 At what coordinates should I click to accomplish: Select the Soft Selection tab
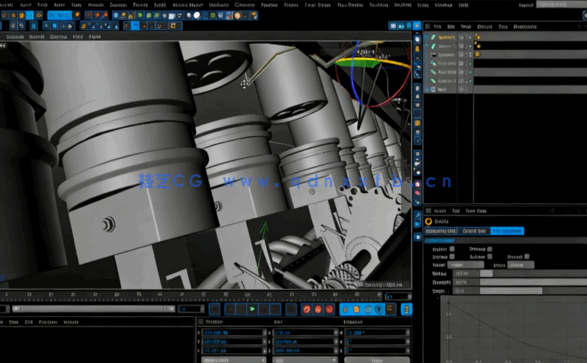pyautogui.click(x=507, y=231)
